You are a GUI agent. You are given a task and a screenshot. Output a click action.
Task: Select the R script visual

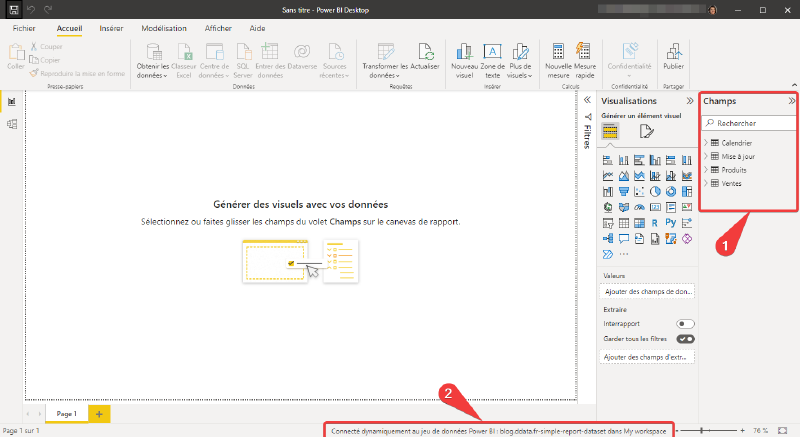tap(655, 223)
